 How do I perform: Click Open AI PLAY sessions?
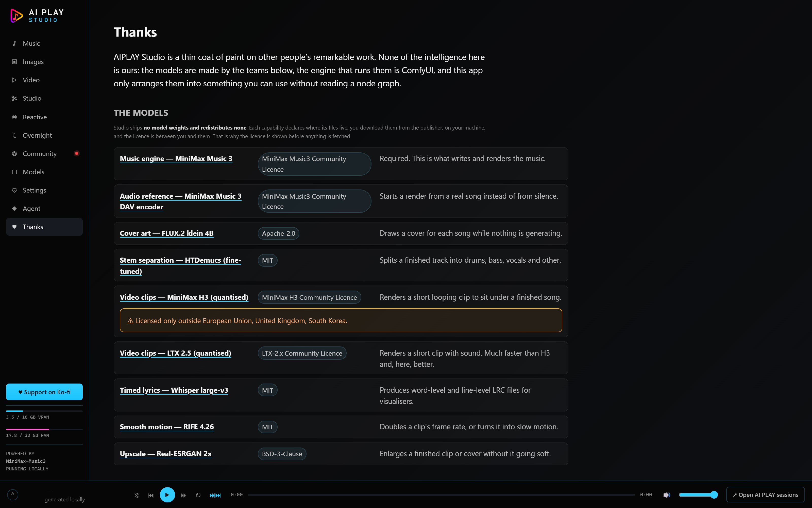(765, 495)
